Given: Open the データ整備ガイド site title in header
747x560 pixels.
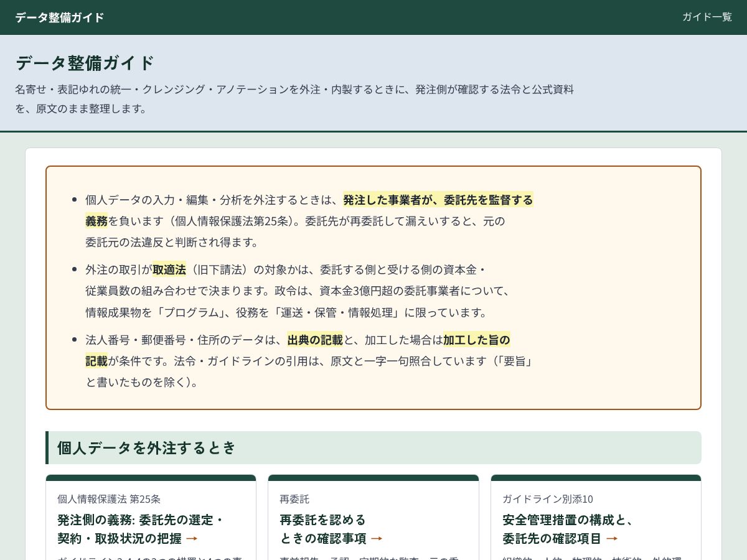Looking at the screenshot, I should click(60, 17).
